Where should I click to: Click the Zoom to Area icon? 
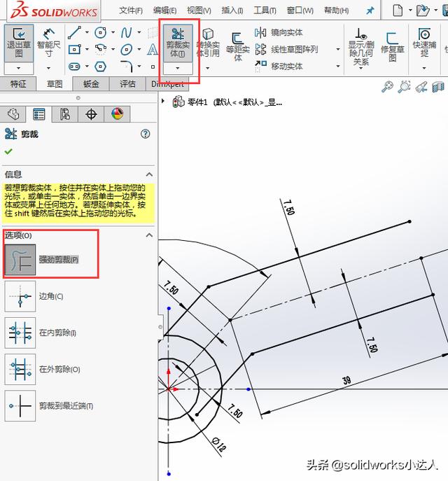(x=404, y=86)
